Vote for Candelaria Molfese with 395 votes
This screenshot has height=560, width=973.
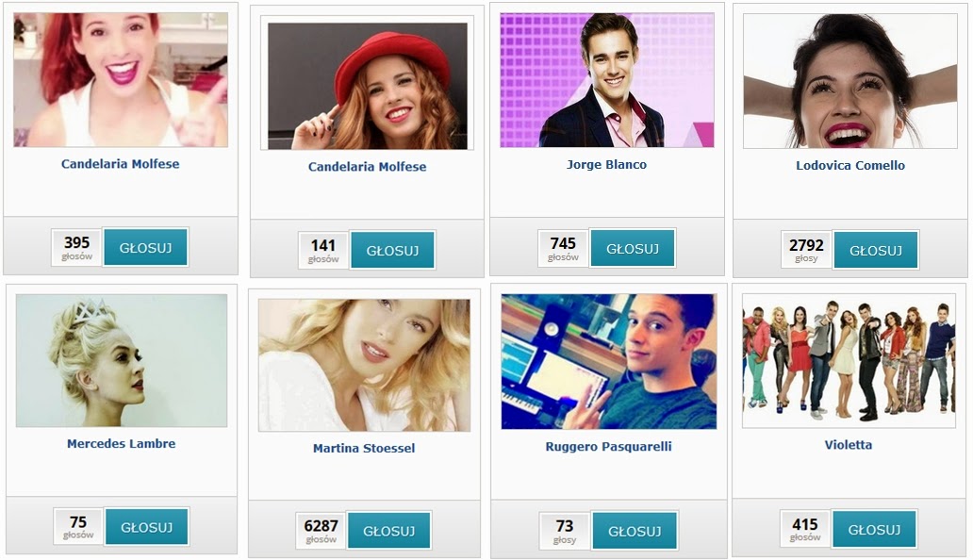coord(146,247)
